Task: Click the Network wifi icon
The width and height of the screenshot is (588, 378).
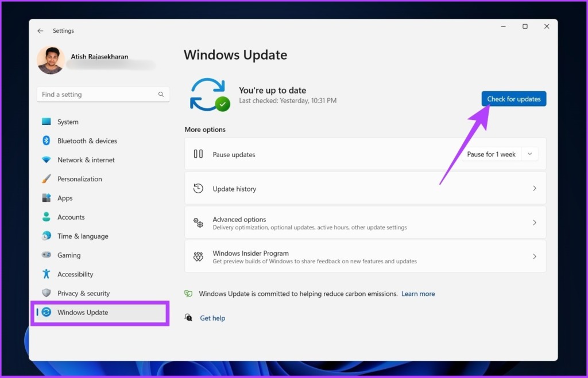Action: [46, 160]
